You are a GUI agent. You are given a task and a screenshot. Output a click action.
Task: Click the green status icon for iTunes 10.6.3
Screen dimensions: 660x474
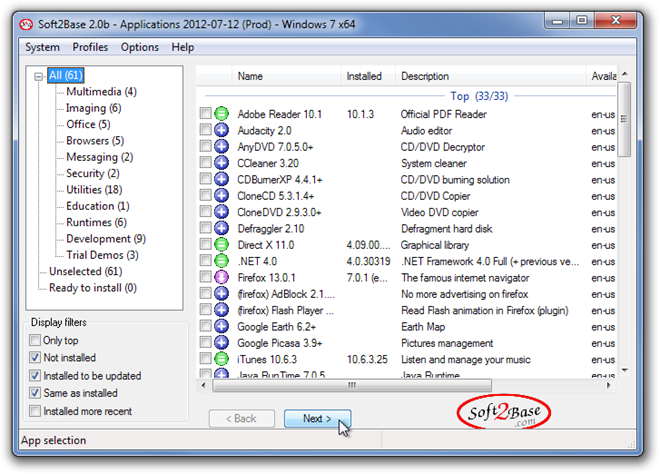pyautogui.click(x=221, y=359)
